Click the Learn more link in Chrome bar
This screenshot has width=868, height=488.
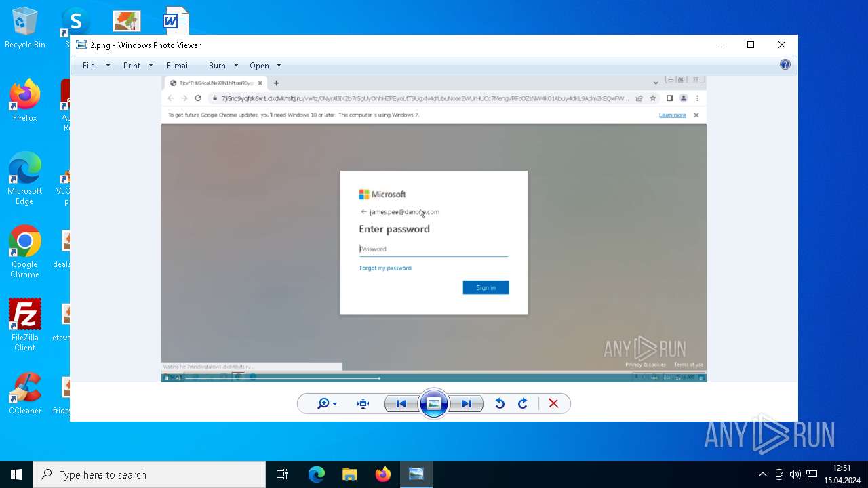pyautogui.click(x=672, y=115)
